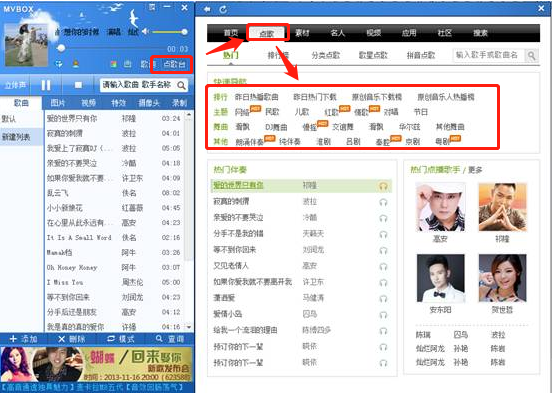Screen dimensions: 553x395
Task: Switch to the 歌曲 tab
Action: pyautogui.click(x=21, y=103)
